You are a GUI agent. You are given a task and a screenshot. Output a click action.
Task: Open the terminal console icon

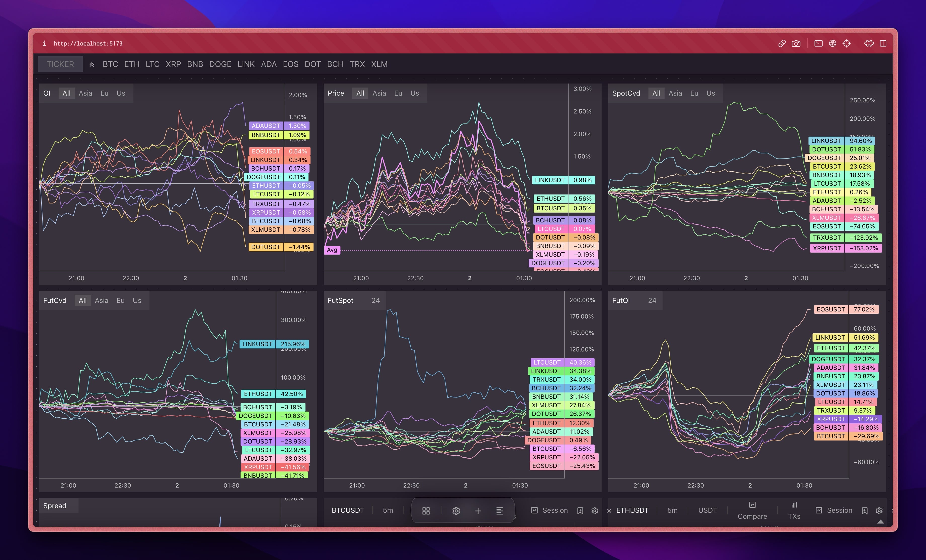[x=818, y=44]
